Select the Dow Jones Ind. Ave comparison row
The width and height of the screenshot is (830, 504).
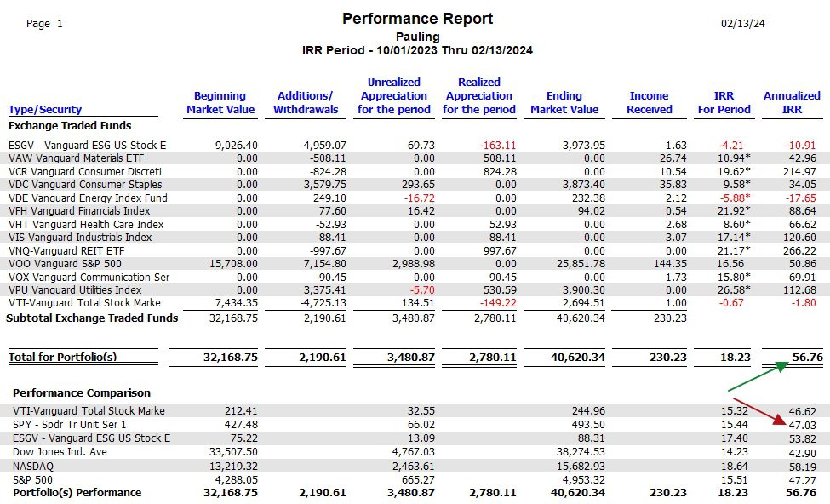point(415,452)
